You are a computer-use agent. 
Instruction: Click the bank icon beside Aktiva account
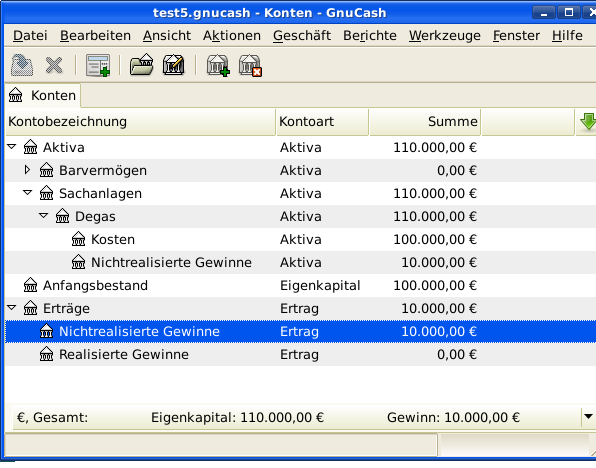click(30, 147)
